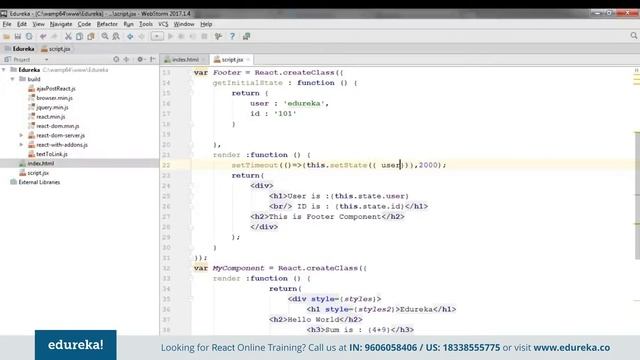Click the Copy icon in toolbar
Image resolution: width=640 pixels, height=360 pixels.
[x=80, y=37]
